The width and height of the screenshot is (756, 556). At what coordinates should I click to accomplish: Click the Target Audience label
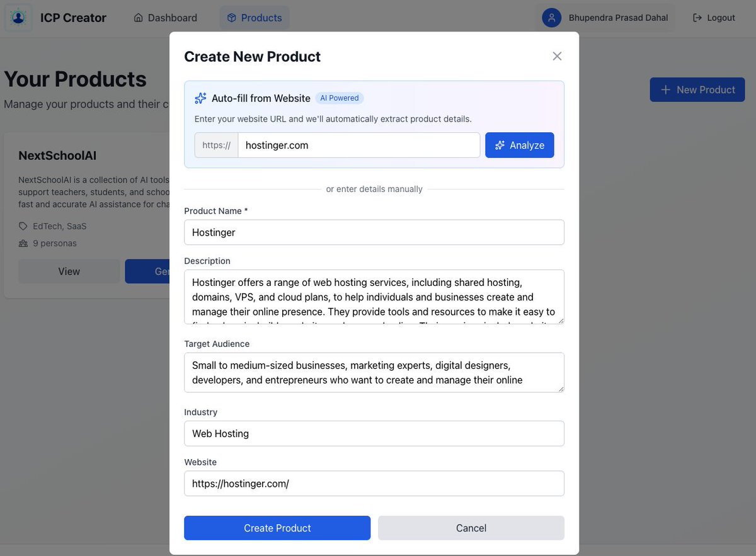217,344
